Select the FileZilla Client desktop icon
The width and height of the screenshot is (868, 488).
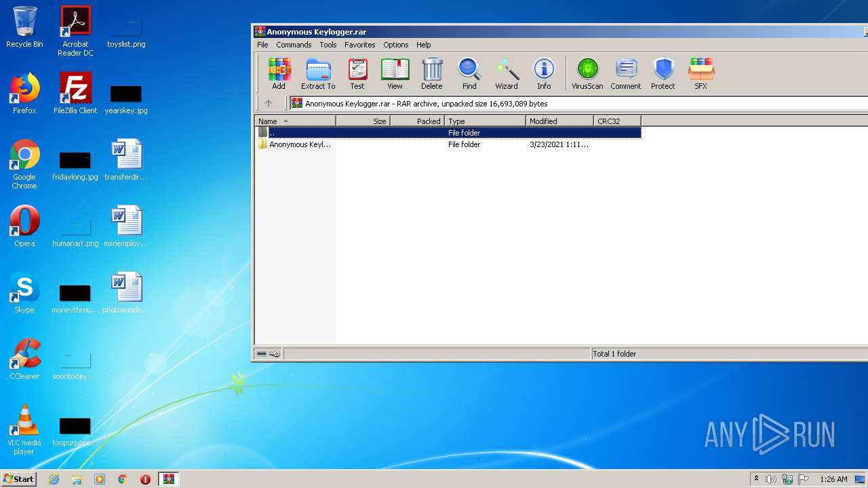click(75, 94)
